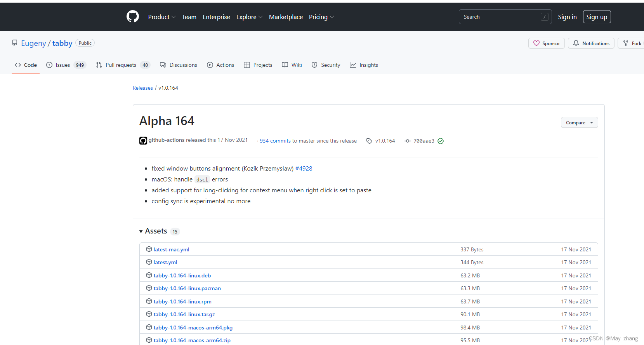Image resolution: width=644 pixels, height=345 pixels.
Task: Fork the repository with the Fork button
Action: point(632,43)
